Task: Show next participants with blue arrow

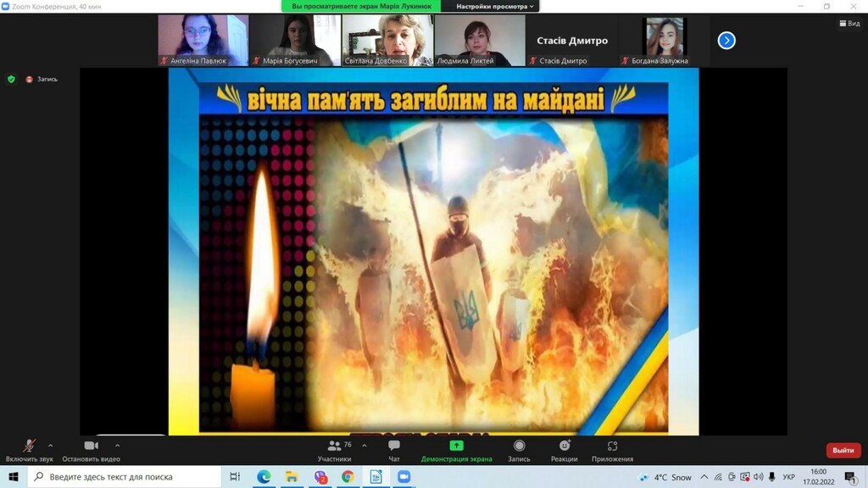Action: (726, 40)
